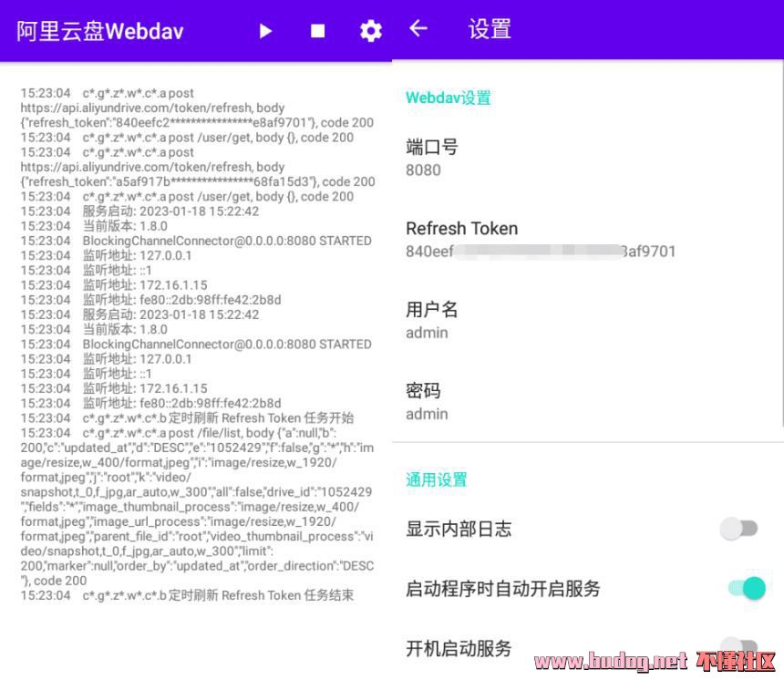Click the admin value under 用户名
The image size is (784, 680).
pos(427,333)
